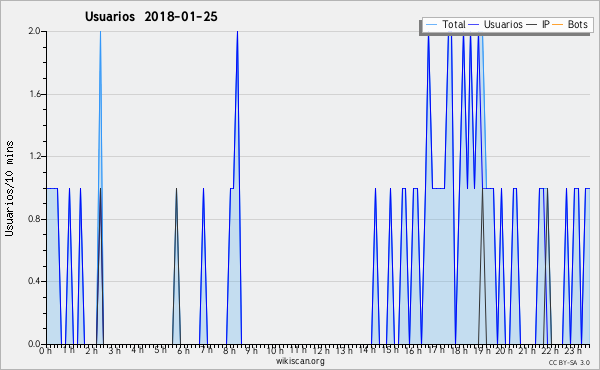Click the 'CC BY-SA 3.0' license text

click(x=569, y=362)
